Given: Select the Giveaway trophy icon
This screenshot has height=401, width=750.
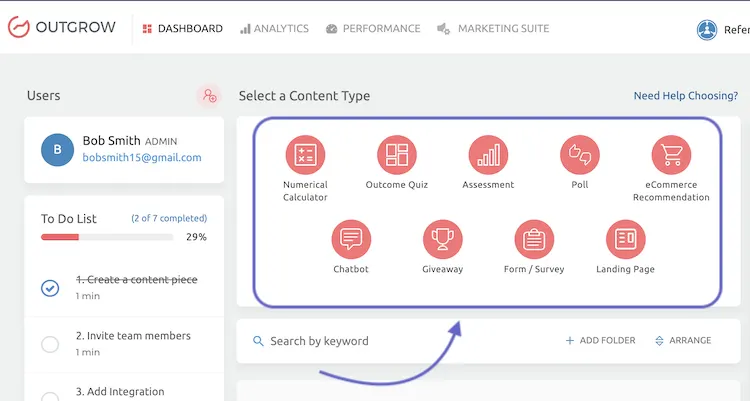Looking at the screenshot, I should 442,239.
